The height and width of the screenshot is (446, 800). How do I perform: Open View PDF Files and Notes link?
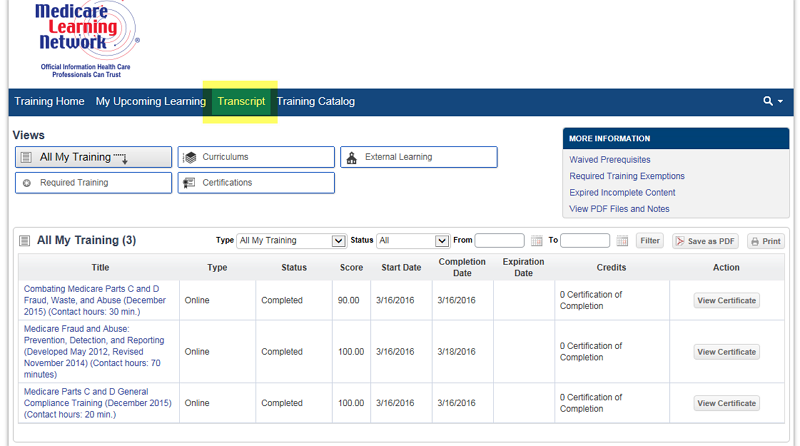[x=619, y=209]
